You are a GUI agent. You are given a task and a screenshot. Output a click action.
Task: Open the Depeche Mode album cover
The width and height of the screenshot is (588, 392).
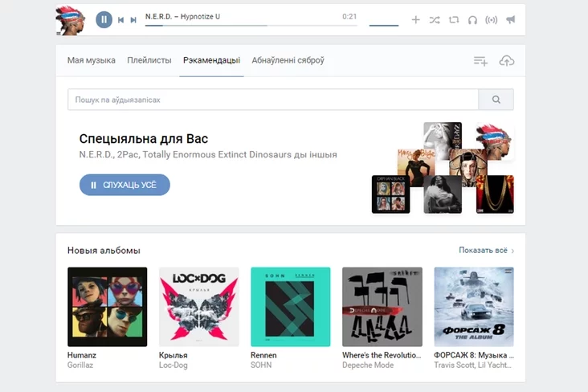coord(382,307)
